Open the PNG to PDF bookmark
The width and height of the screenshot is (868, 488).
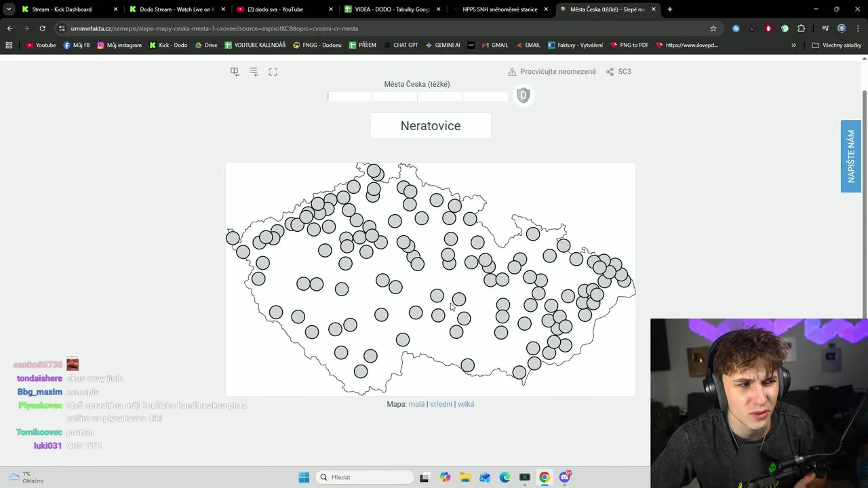pyautogui.click(x=629, y=45)
